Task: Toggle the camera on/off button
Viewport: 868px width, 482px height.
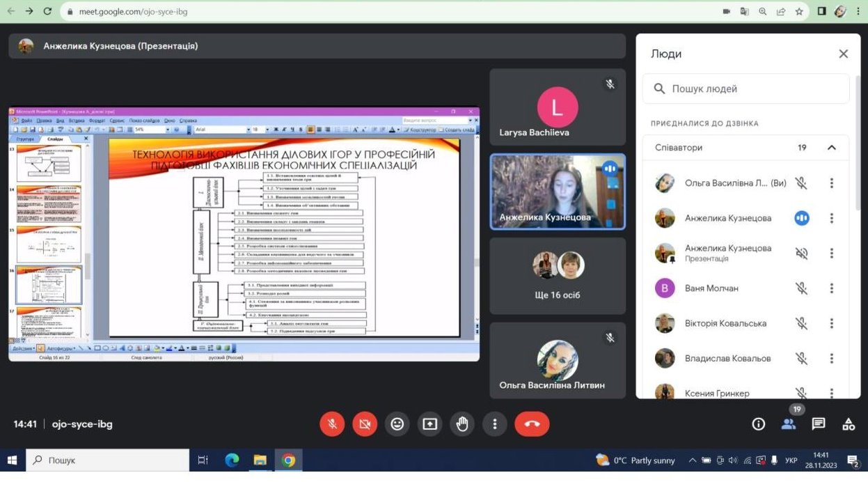Action: click(364, 423)
